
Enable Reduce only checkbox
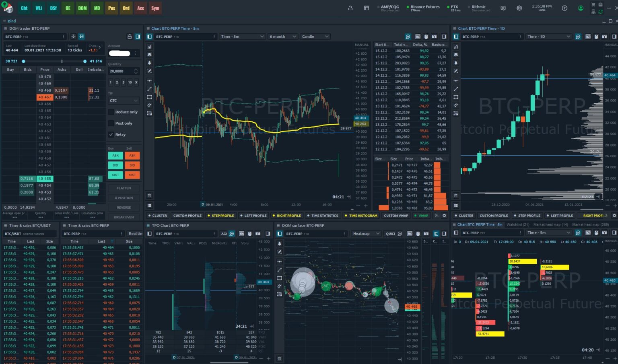111,112
